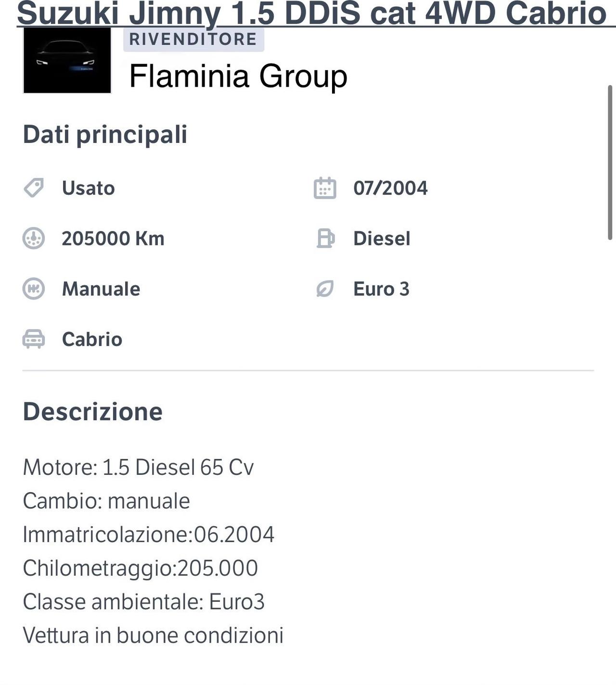Click the Immatricolazione:06.2004 description line

click(149, 534)
